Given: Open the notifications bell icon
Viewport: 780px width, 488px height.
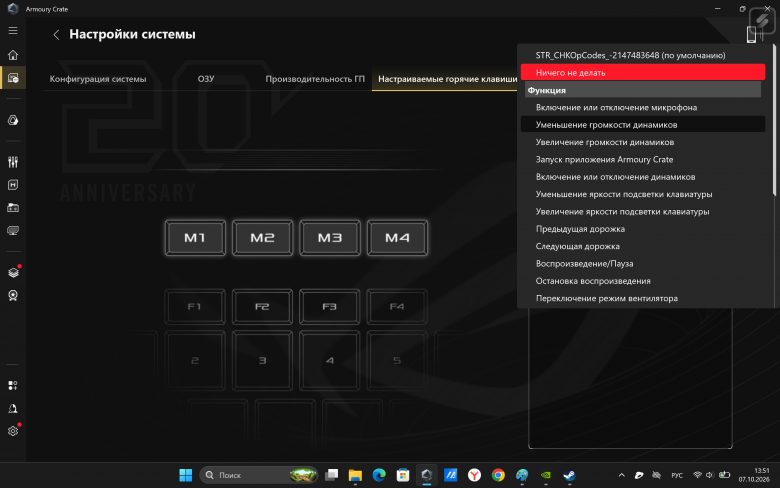Looking at the screenshot, I should pos(13,408).
